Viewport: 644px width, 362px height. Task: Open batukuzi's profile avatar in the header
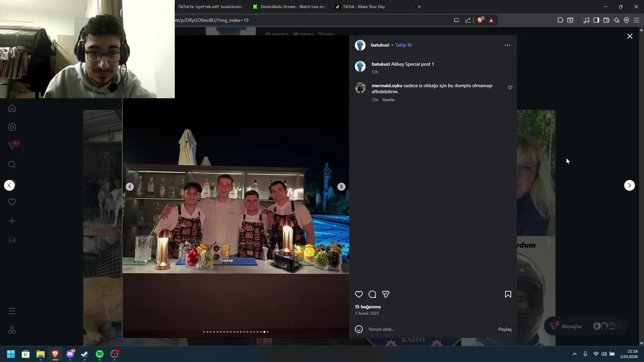[x=360, y=45]
